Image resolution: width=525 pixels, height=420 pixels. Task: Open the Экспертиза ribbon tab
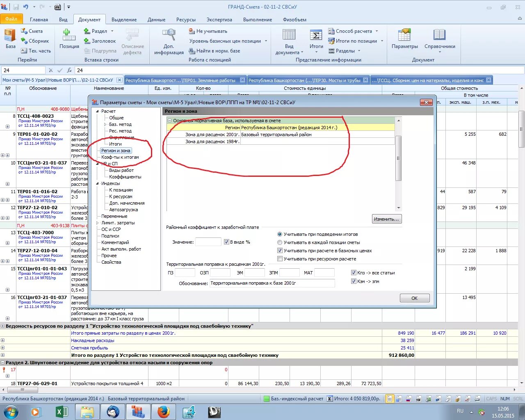pos(219,19)
